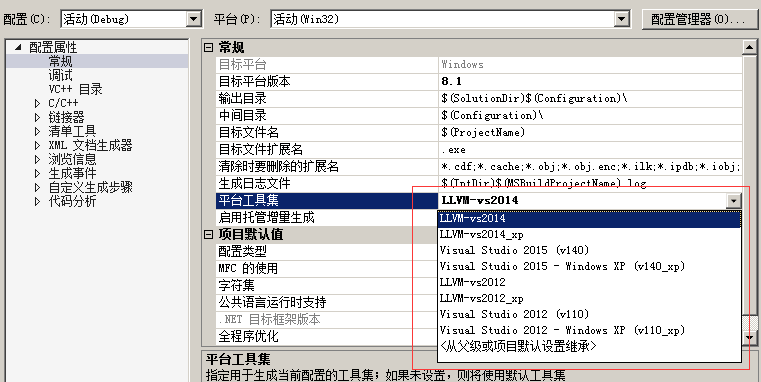761x382 pixels.
Task: Collapse the 常规 property group
Action: click(208, 48)
